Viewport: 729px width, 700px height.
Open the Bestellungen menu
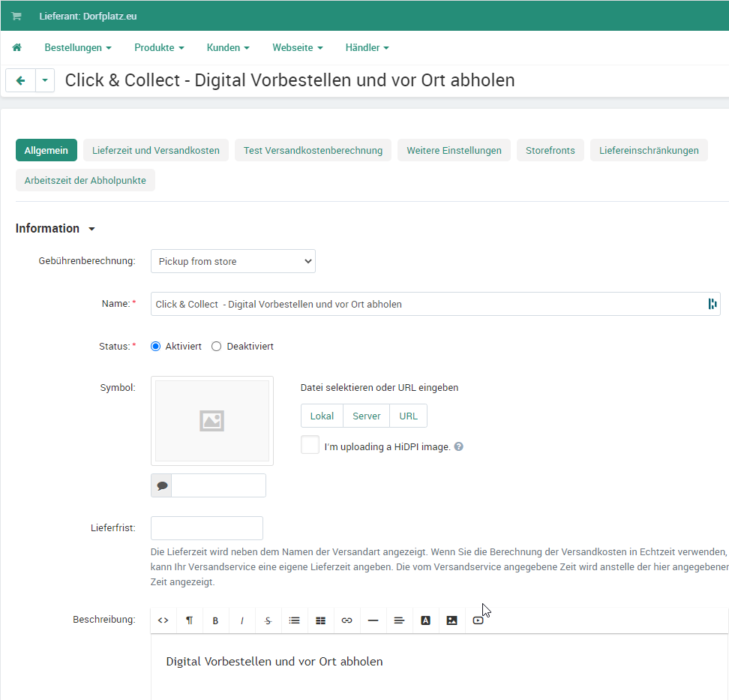tap(78, 47)
